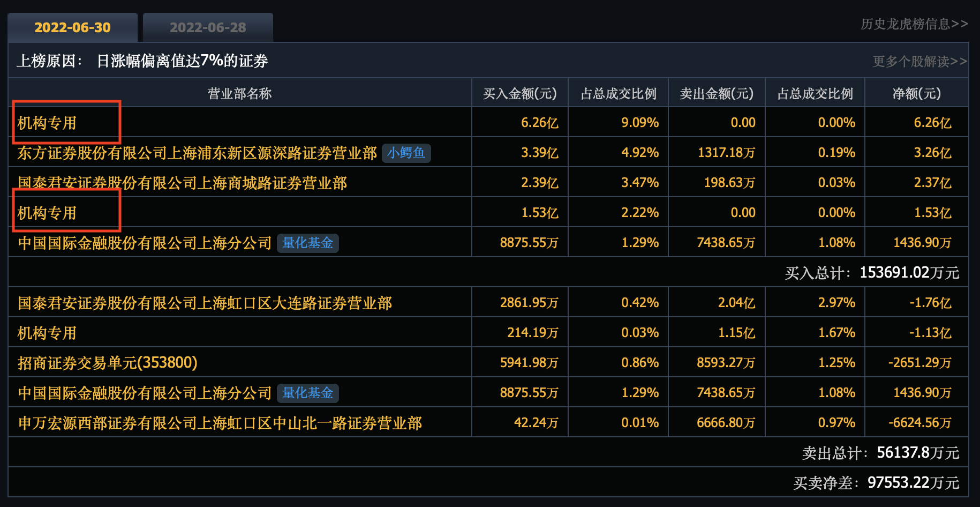Click the 买入金额(元) column header
The height and width of the screenshot is (507, 980).
[x=519, y=94]
